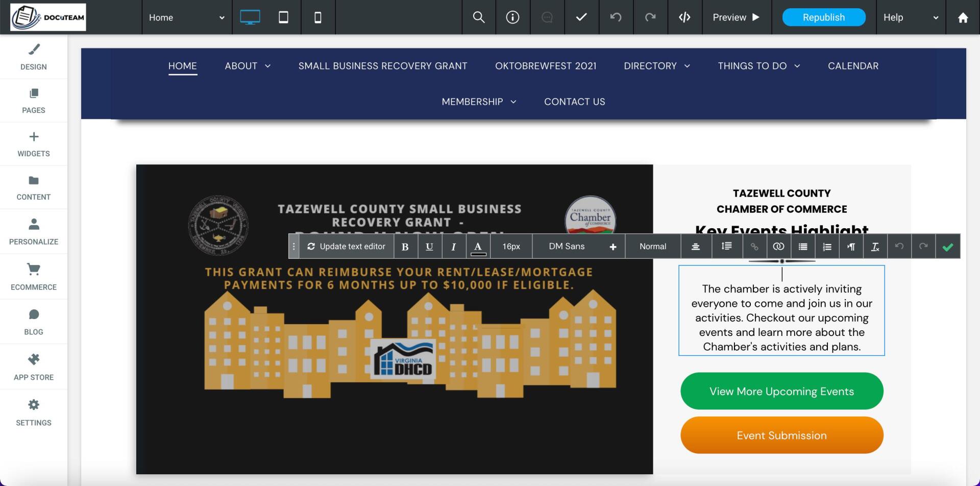The width and height of the screenshot is (980, 486).
Task: Grab the text toolbar drag handle
Action: [293, 247]
